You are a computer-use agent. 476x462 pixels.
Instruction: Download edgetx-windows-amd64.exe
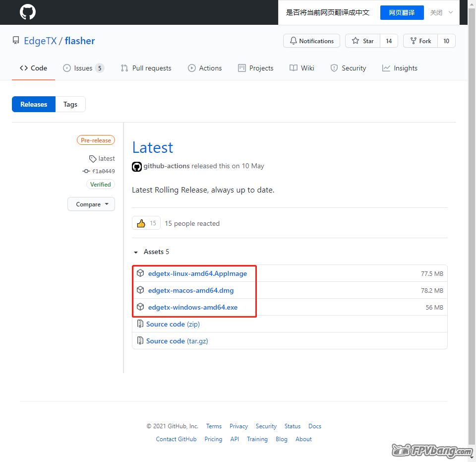pos(193,307)
